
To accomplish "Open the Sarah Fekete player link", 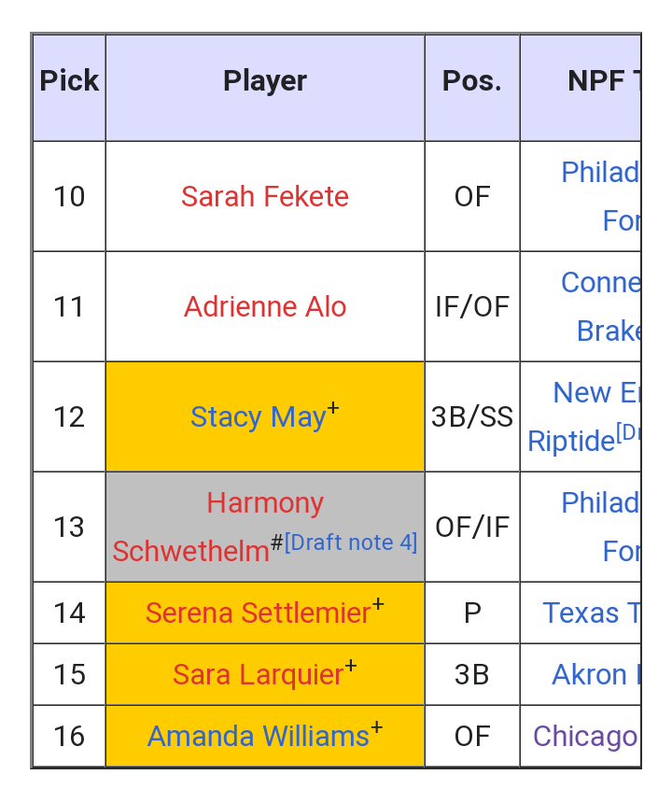I will pos(265,196).
